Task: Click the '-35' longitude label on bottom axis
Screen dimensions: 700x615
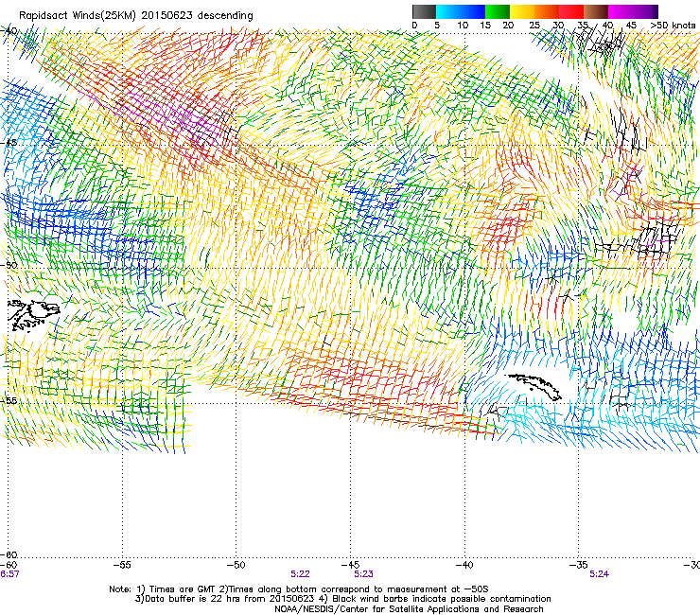Action: pos(579,565)
